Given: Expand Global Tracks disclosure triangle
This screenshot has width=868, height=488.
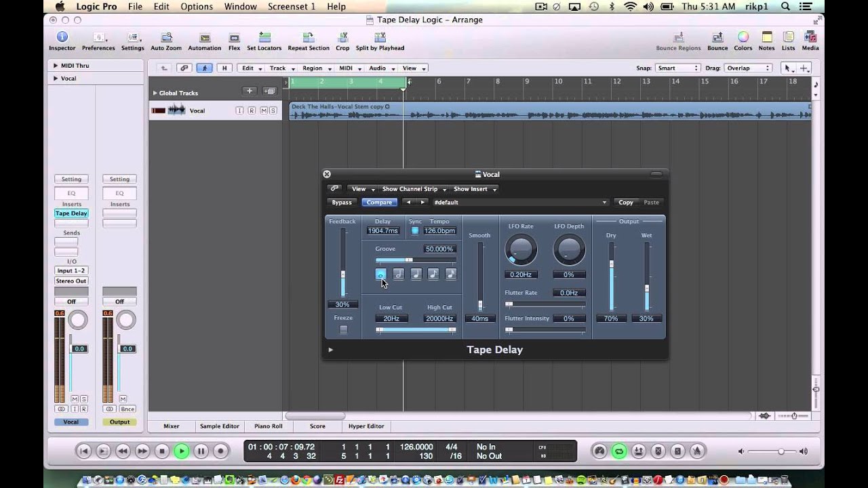Looking at the screenshot, I should pyautogui.click(x=155, y=93).
